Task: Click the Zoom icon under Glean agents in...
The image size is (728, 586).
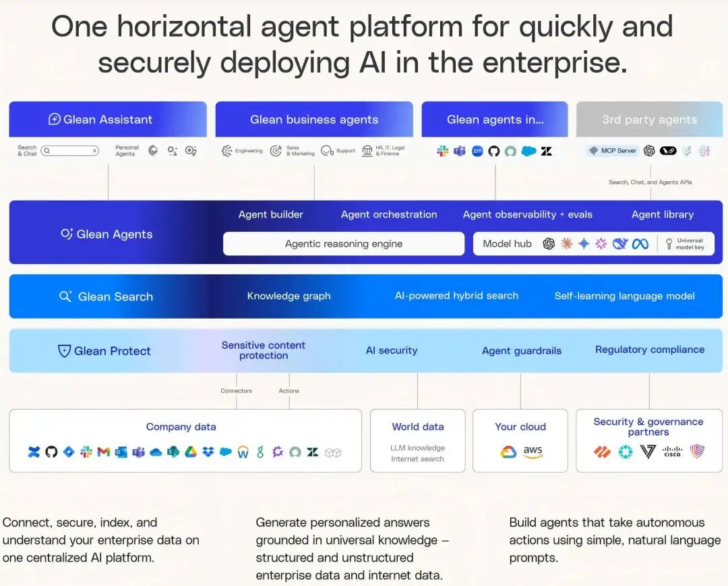Action: 477,151
